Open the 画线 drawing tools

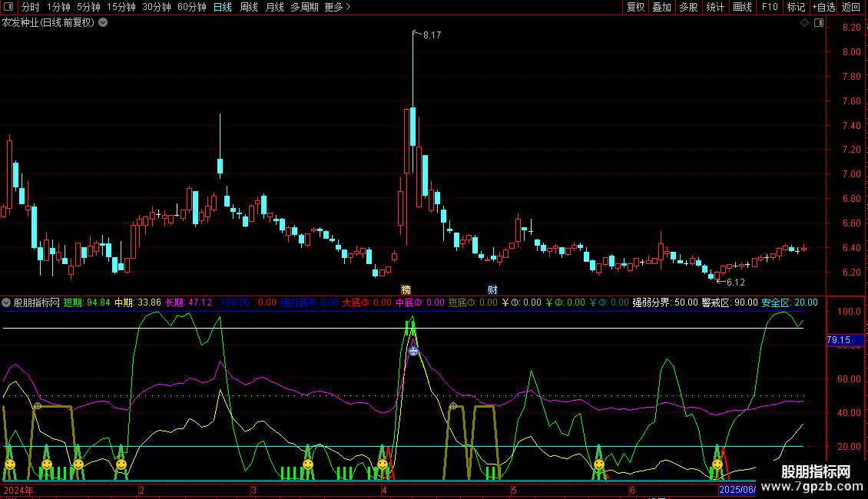[742, 7]
